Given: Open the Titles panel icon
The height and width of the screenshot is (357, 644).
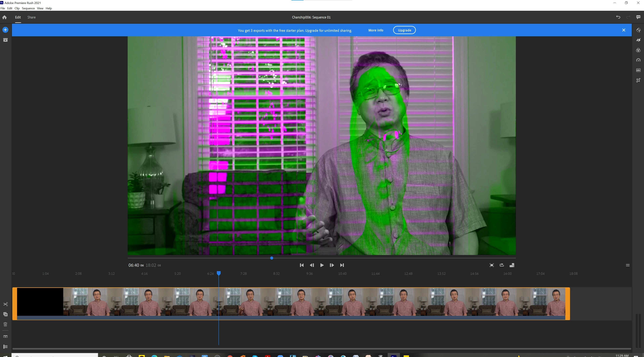Looking at the screenshot, I should pyautogui.click(x=638, y=30).
